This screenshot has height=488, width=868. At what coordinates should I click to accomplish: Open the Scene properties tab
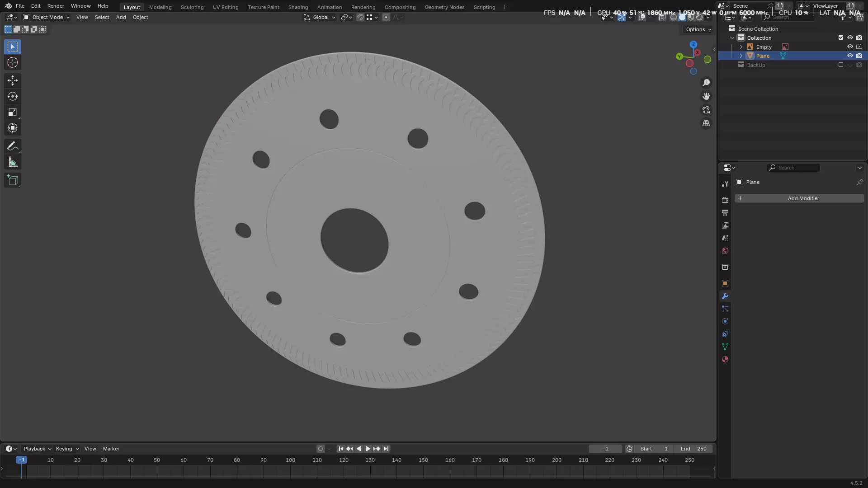725,238
